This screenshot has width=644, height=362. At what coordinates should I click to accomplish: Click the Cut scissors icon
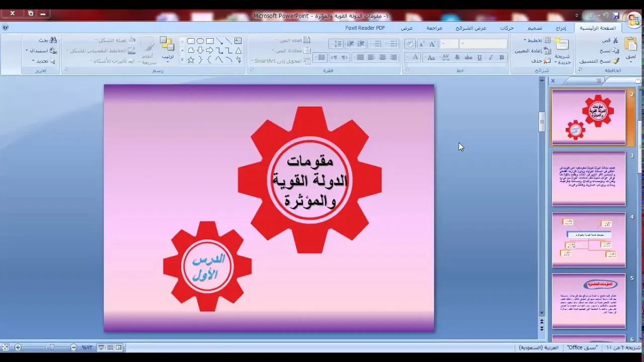pos(615,40)
